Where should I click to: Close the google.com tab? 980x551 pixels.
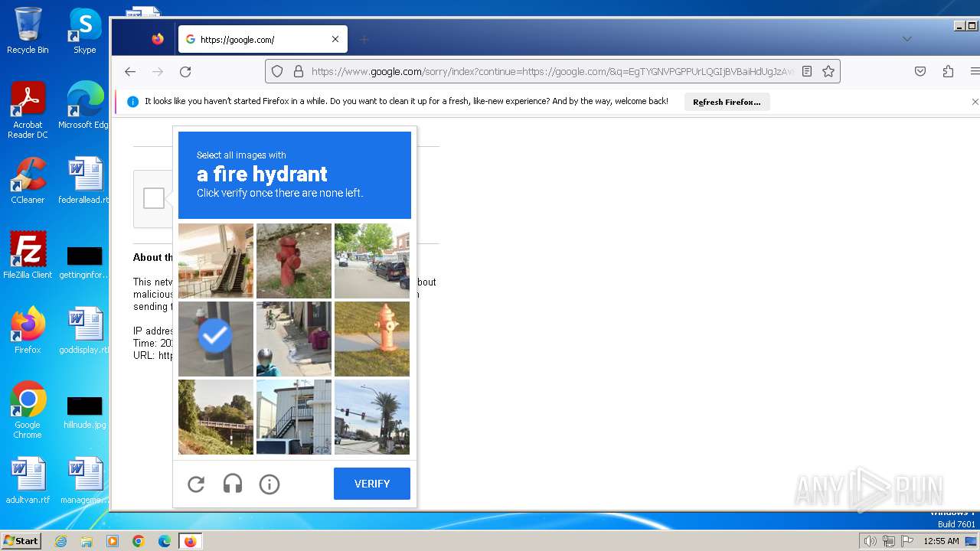tap(335, 39)
